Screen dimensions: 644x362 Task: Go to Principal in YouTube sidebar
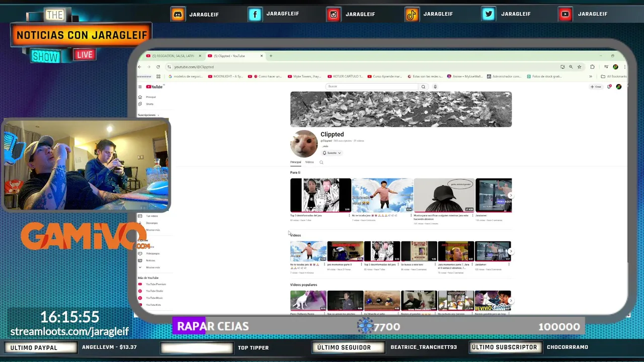[x=148, y=97]
